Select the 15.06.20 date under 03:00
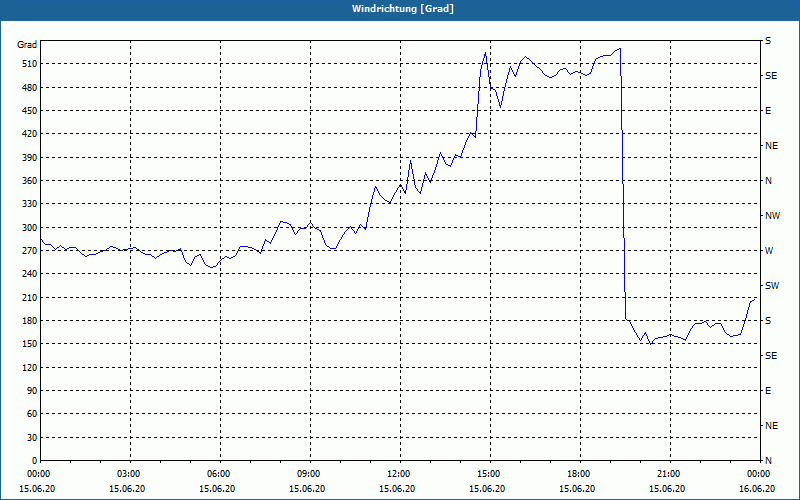This screenshot has width=800, height=500. [x=127, y=489]
